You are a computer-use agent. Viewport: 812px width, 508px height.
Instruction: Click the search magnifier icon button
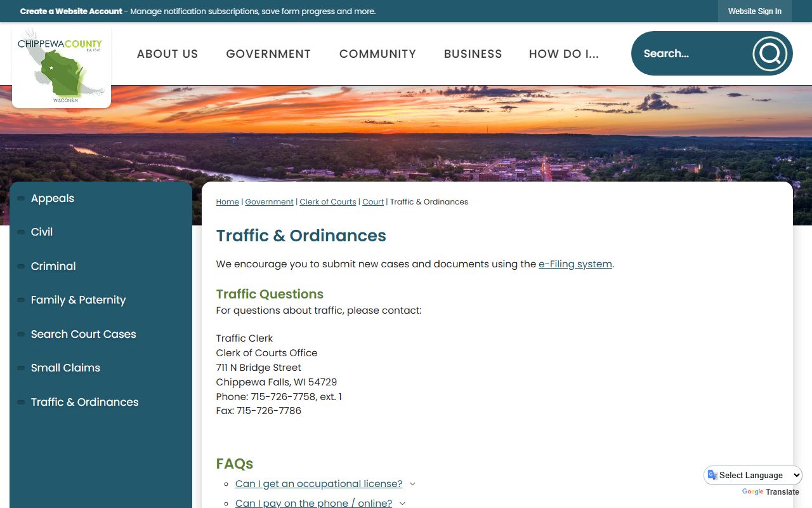[769, 53]
